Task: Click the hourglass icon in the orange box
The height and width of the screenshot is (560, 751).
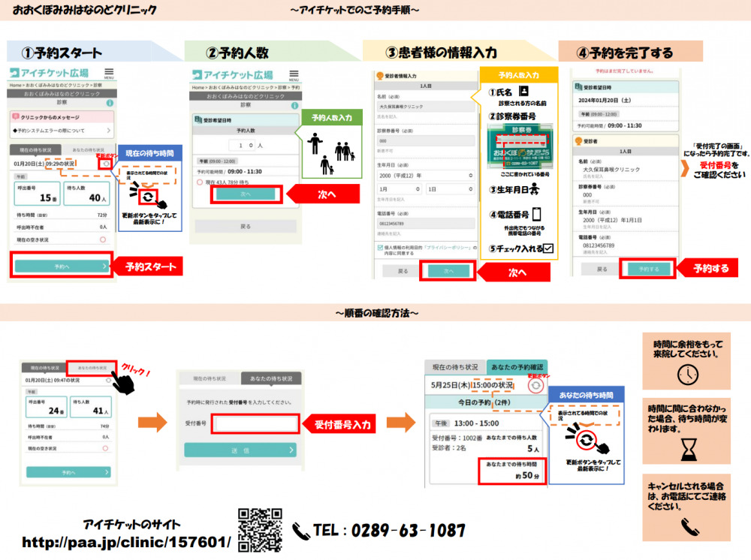Action: click(689, 450)
